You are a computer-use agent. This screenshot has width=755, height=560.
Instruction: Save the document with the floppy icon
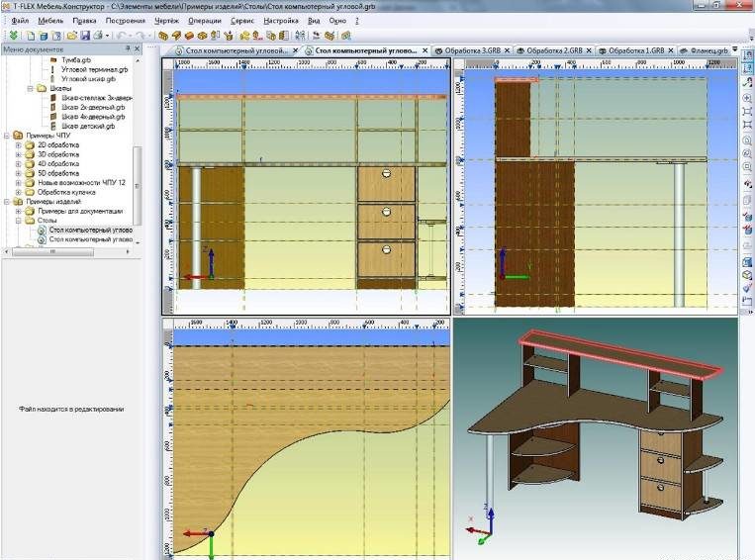(85, 36)
